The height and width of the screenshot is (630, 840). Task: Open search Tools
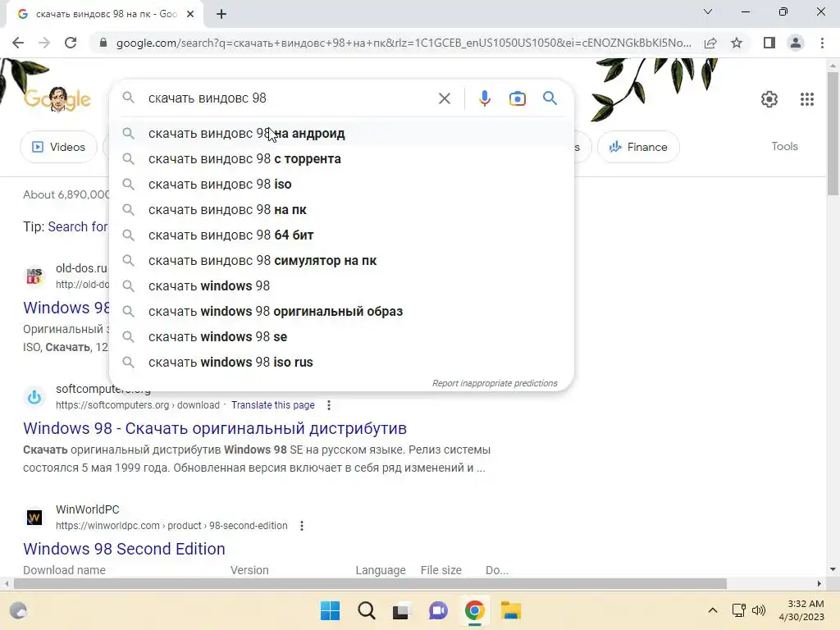[784, 146]
